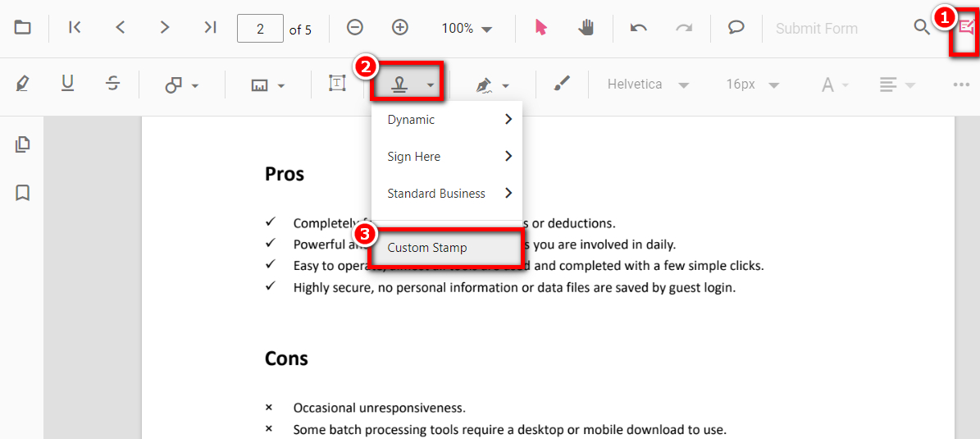This screenshot has width=980, height=439.
Task: Expand the shapes annotation dropdown
Action: pos(182,85)
